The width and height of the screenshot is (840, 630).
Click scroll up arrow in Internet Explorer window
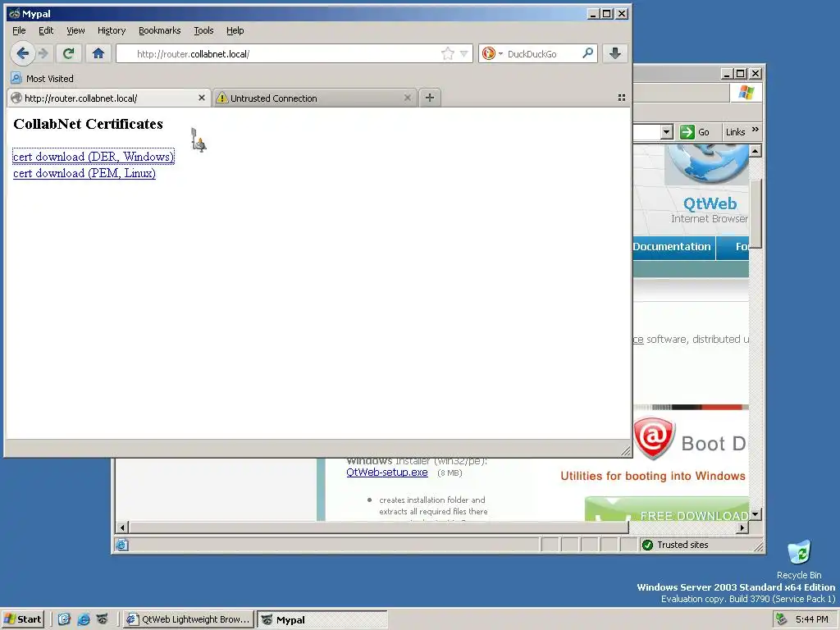point(755,151)
